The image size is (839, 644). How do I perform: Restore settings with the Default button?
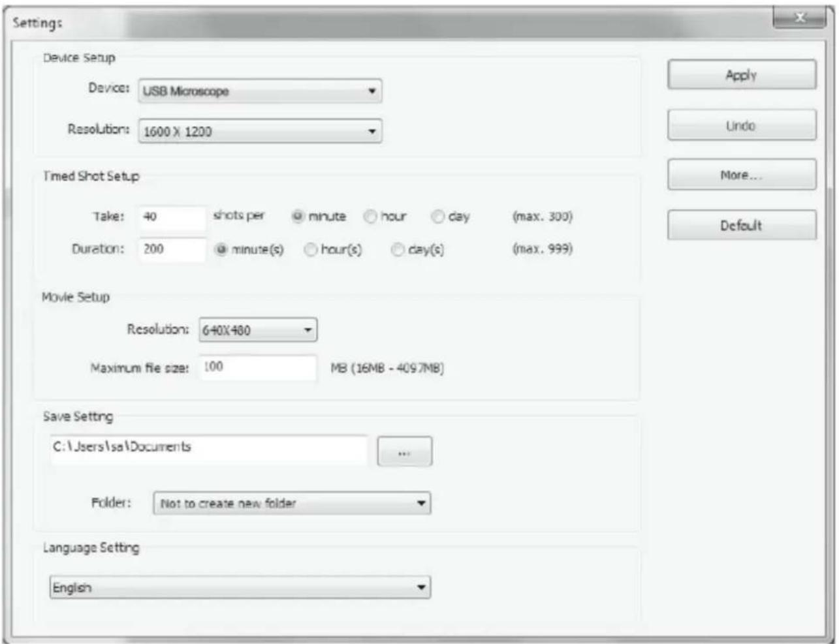tap(742, 225)
